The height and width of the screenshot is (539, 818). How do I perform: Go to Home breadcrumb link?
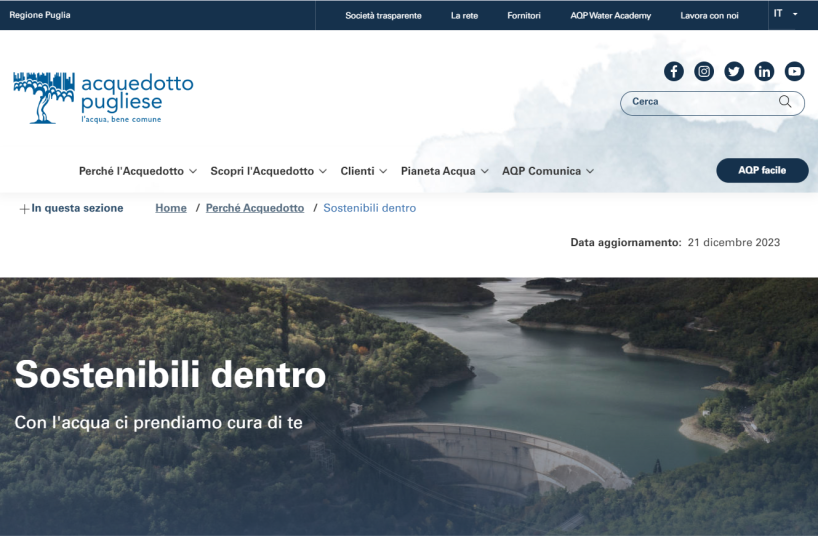pyautogui.click(x=171, y=208)
